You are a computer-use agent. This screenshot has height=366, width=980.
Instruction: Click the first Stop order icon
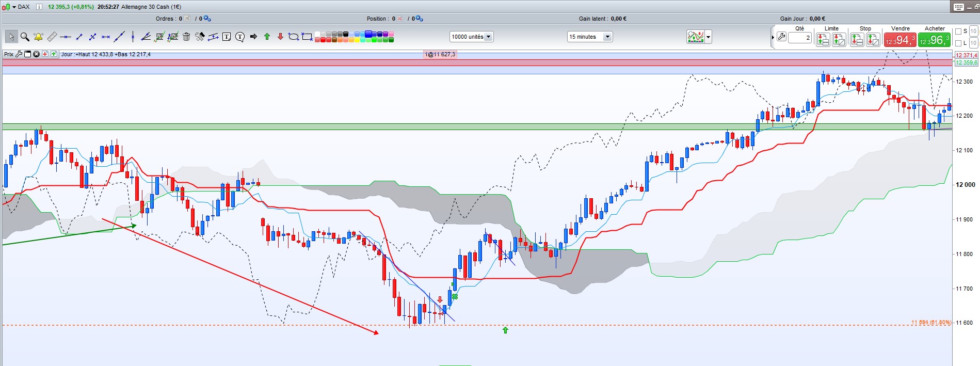tap(857, 40)
